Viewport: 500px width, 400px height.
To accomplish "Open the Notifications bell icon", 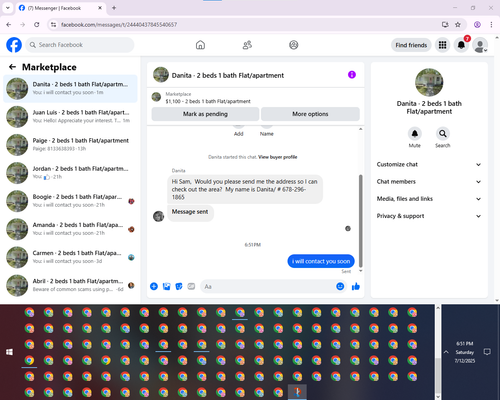I will (x=461, y=45).
